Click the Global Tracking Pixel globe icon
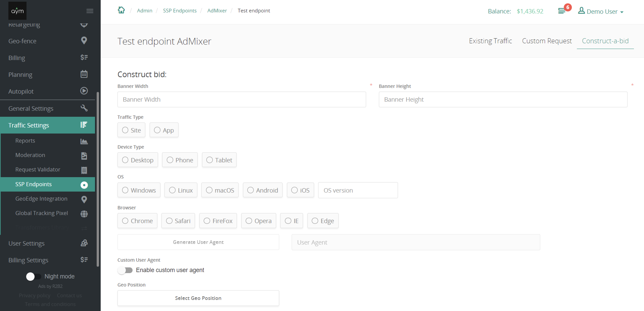The height and width of the screenshot is (311, 644). click(x=84, y=214)
